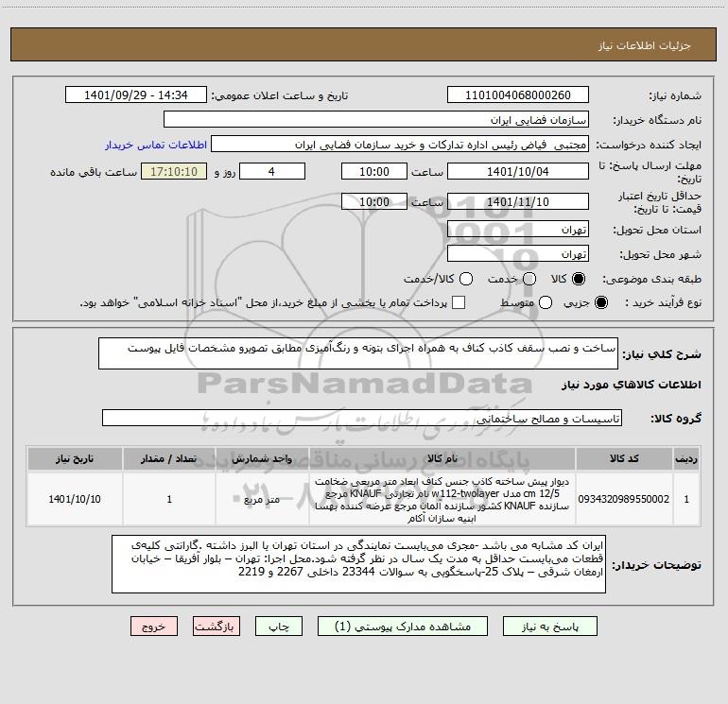728x704 pixels.
Task: Click the خروج exit button
Action: (154, 627)
